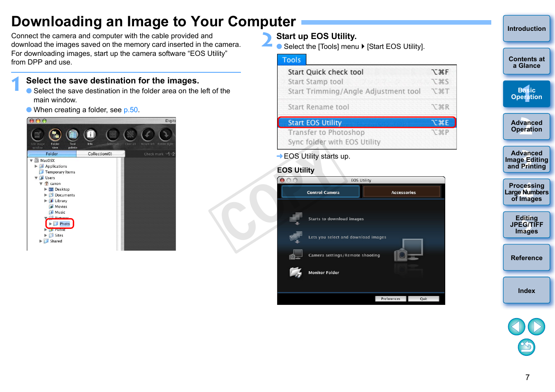555x392 pixels.
Task: Click the Shared folder icon
Action: point(46,241)
